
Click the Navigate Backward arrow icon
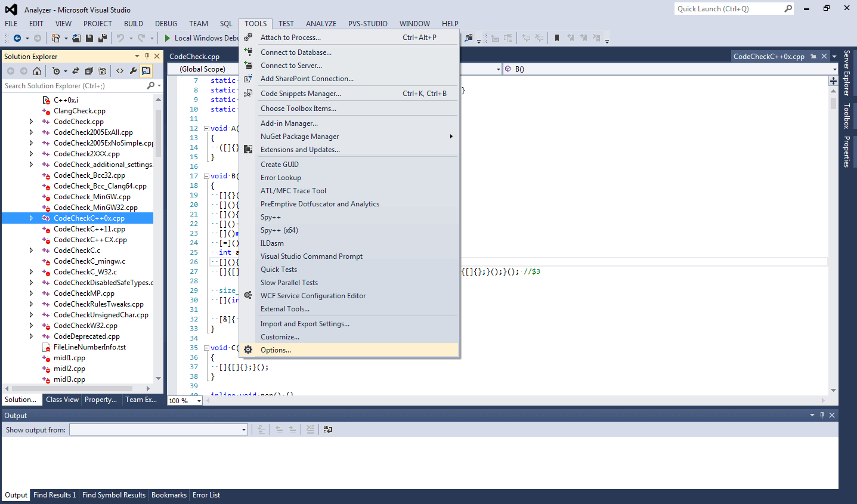click(x=17, y=38)
